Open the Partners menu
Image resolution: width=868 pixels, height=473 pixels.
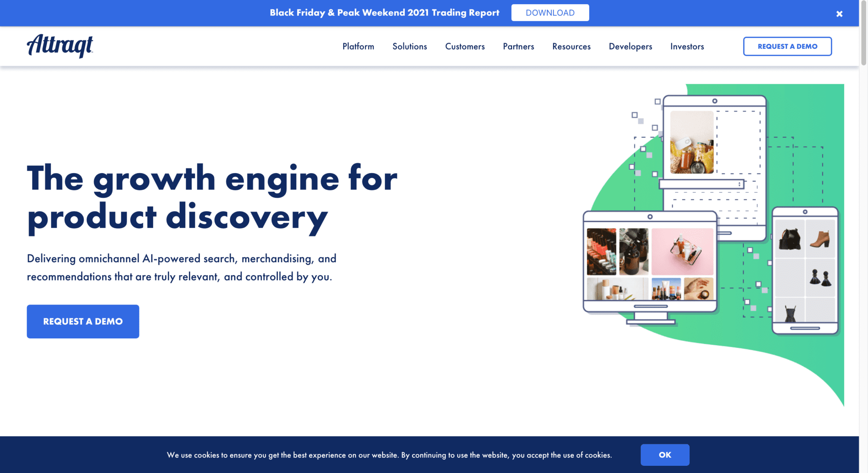coord(518,47)
